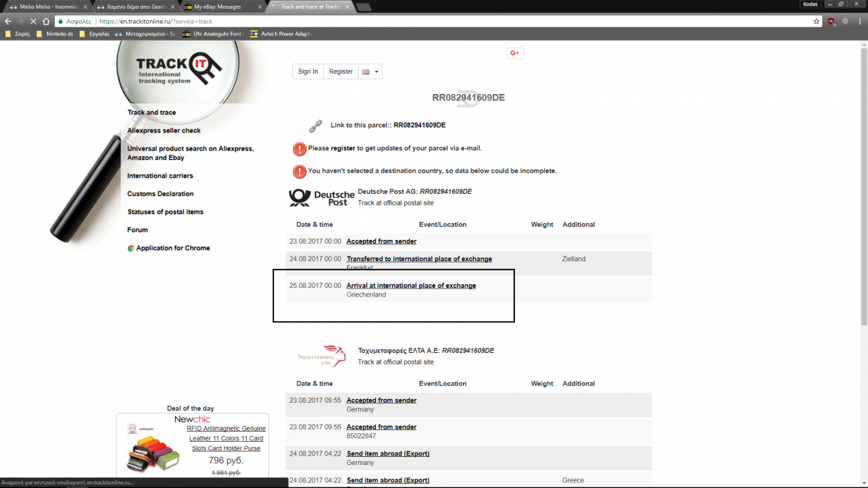The image size is (868, 488).
Task: Stop loading the page with X button
Action: (34, 21)
